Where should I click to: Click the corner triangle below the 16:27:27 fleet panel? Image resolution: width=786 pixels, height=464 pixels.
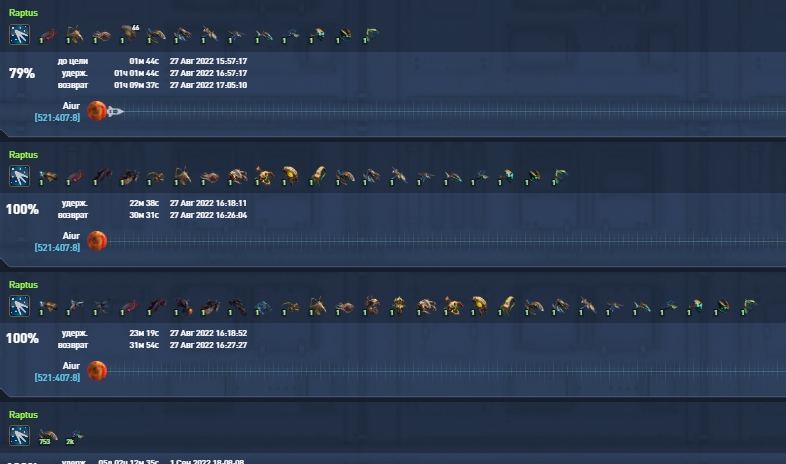coord(4,393)
